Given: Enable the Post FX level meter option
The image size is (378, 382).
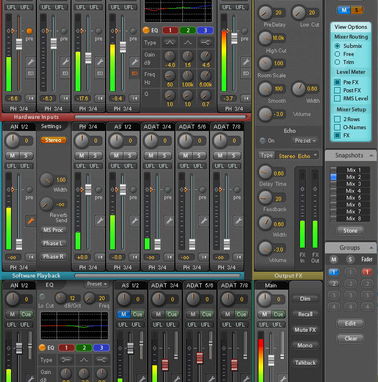Looking at the screenshot, I should pos(337,90).
